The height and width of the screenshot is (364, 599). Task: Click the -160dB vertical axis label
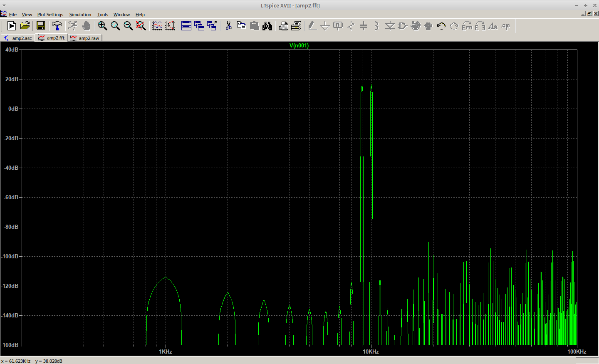click(10, 345)
